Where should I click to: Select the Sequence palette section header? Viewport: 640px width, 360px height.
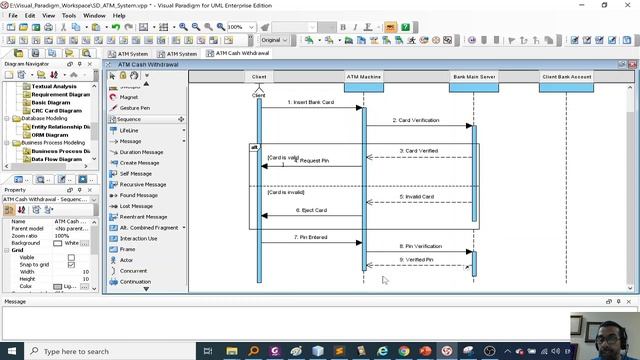pyautogui.click(x=147, y=119)
